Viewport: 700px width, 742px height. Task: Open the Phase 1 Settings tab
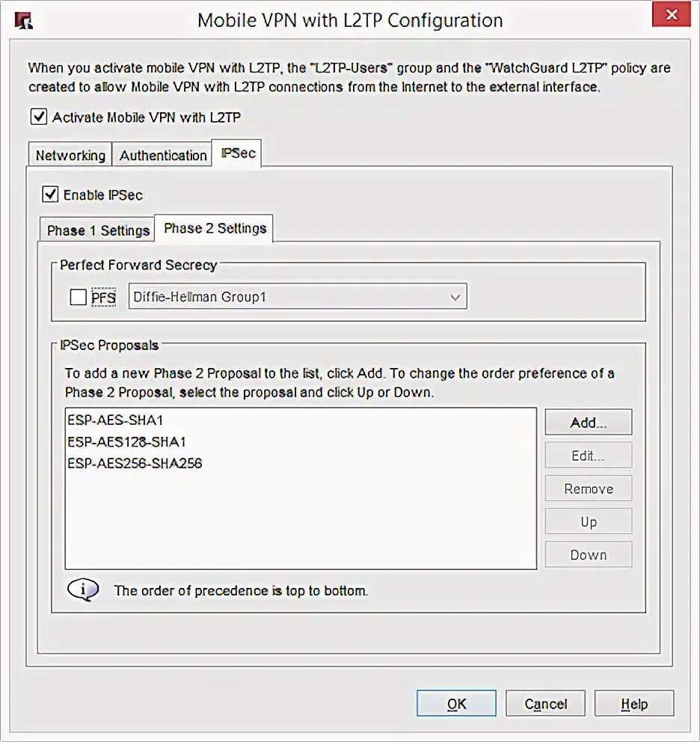point(98,230)
